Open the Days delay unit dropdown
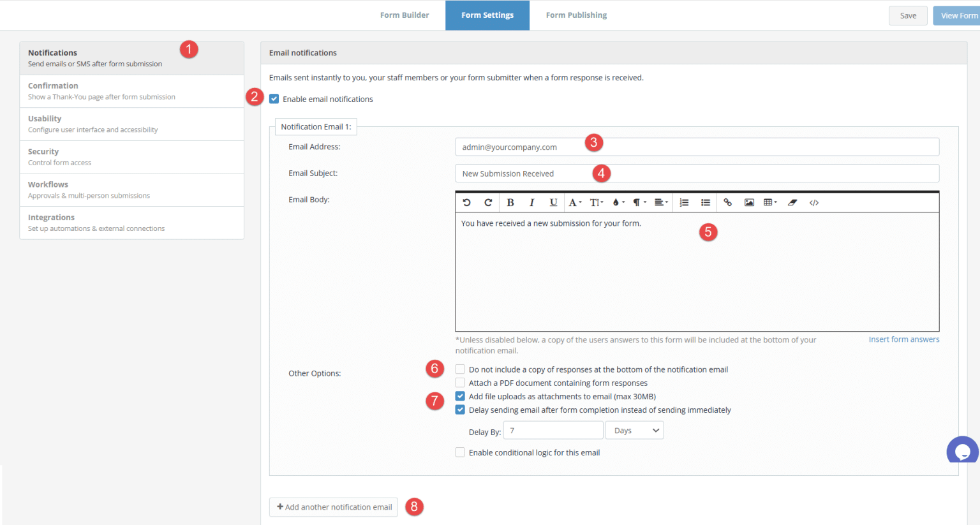The height and width of the screenshot is (525, 980). tap(634, 430)
